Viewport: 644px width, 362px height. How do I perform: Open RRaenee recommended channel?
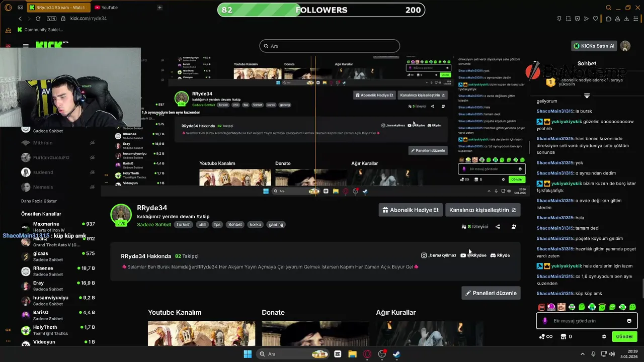(x=58, y=271)
